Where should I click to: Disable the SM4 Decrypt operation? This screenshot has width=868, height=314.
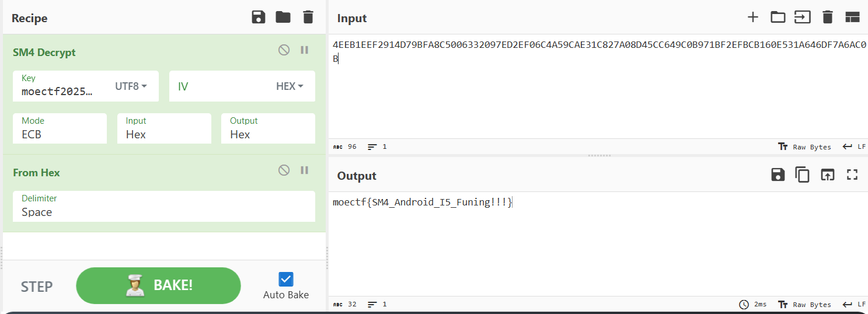(x=284, y=50)
